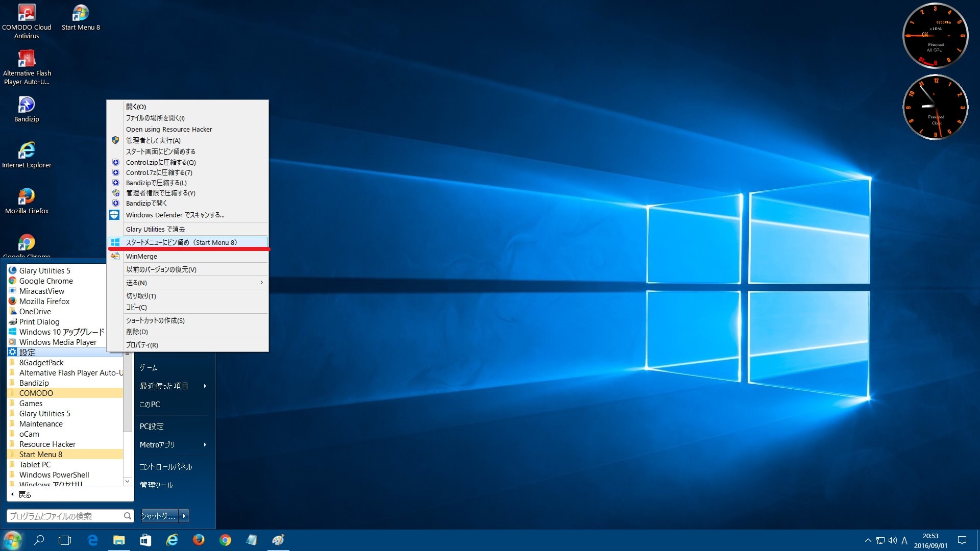The height and width of the screenshot is (551, 980).
Task: Launch Chrome from taskbar
Action: point(225,540)
